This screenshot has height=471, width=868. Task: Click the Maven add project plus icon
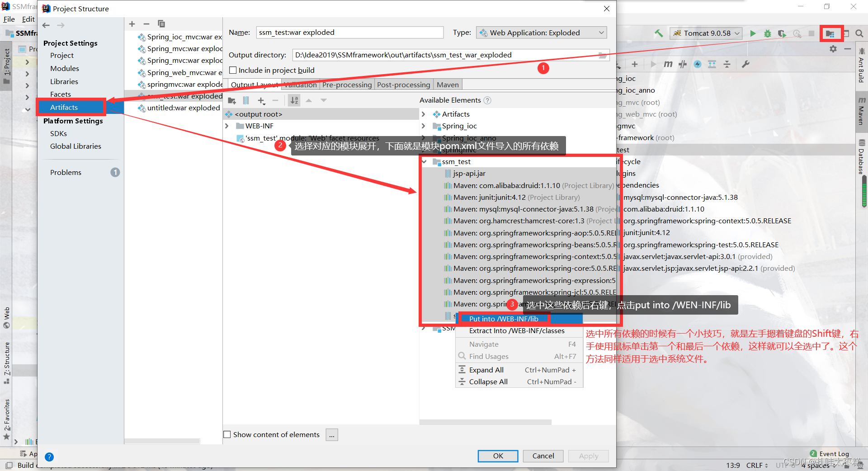[x=635, y=64]
